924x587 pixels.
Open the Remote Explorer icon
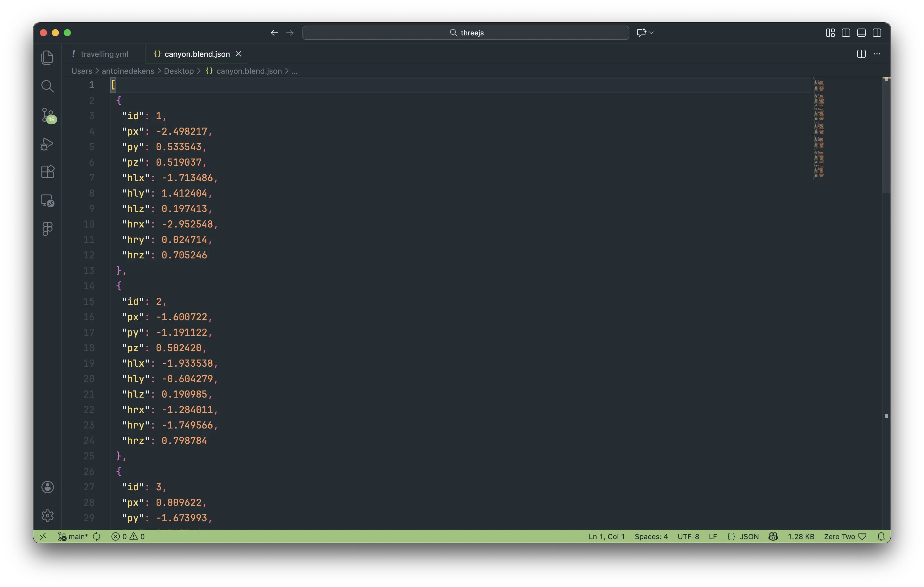[x=47, y=200]
